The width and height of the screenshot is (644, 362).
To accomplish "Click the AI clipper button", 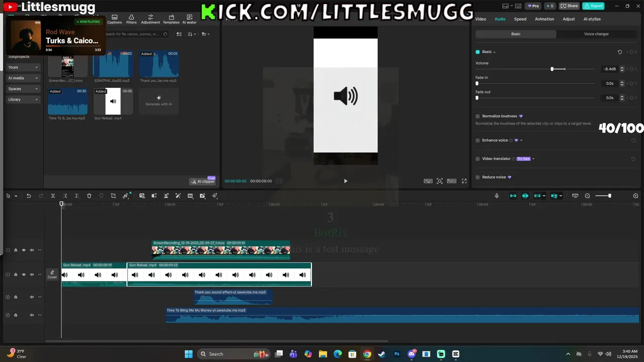I will tap(202, 182).
